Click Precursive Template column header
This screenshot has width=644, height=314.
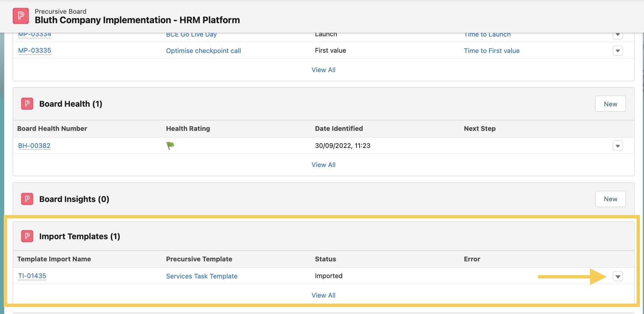[x=199, y=259]
